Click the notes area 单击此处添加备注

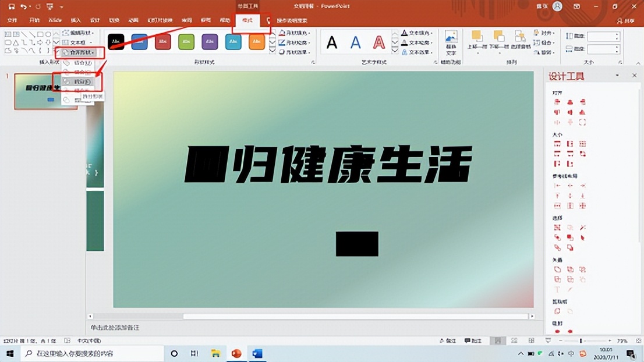tap(115, 327)
